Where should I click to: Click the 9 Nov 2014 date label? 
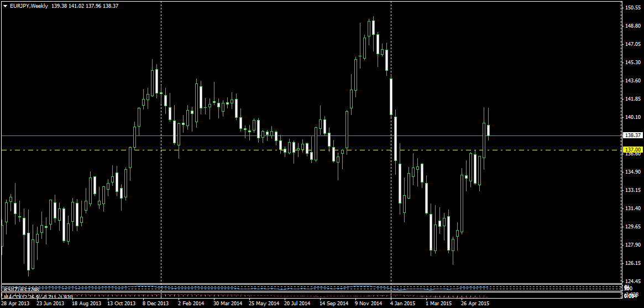coord(368,304)
